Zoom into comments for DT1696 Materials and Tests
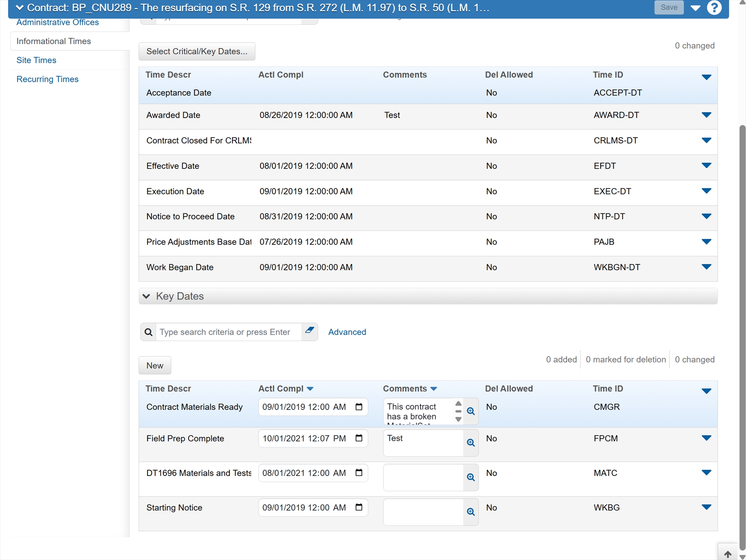The image size is (746, 560). click(x=471, y=477)
